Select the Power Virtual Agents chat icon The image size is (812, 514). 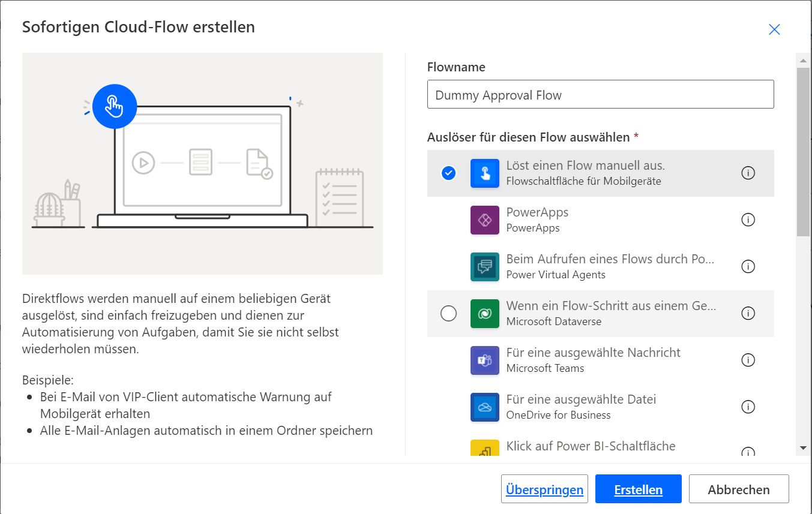point(485,267)
